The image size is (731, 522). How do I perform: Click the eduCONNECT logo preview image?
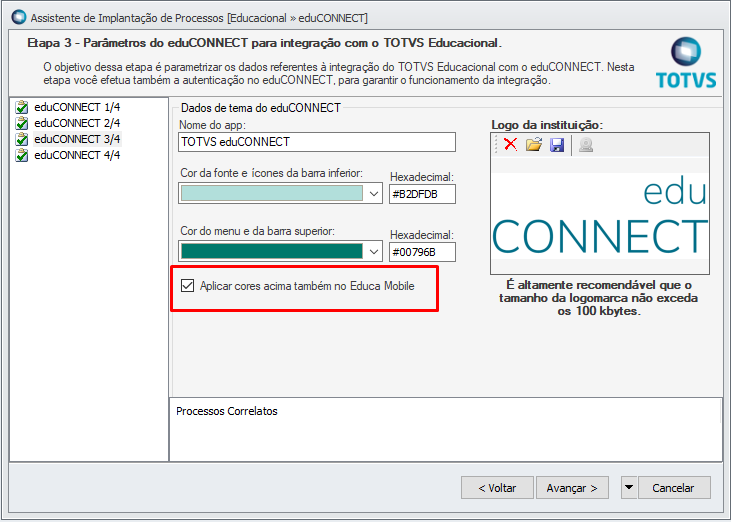tap(600, 216)
